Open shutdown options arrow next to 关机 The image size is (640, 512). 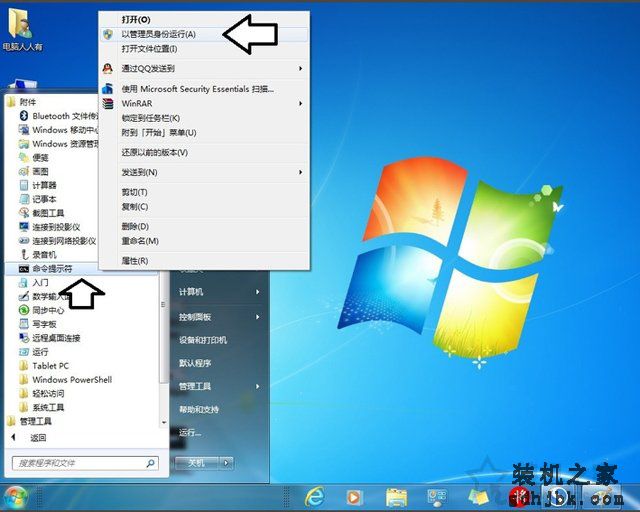point(226,463)
